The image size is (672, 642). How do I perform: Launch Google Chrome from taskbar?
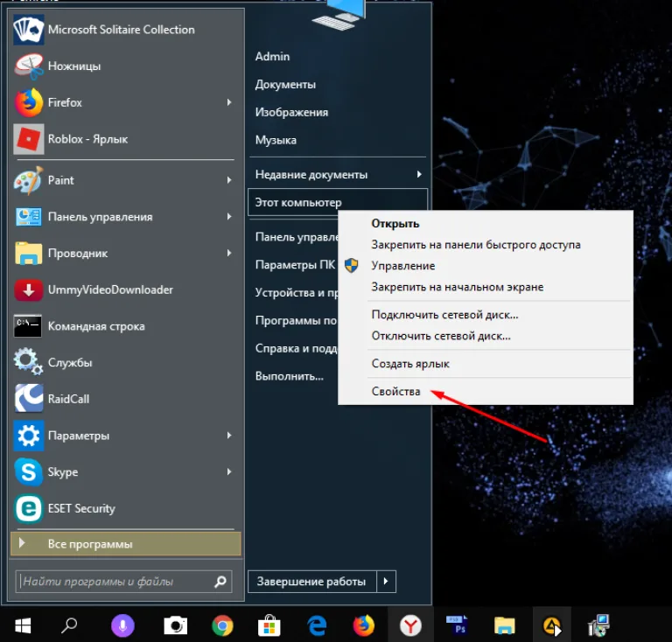click(x=222, y=625)
